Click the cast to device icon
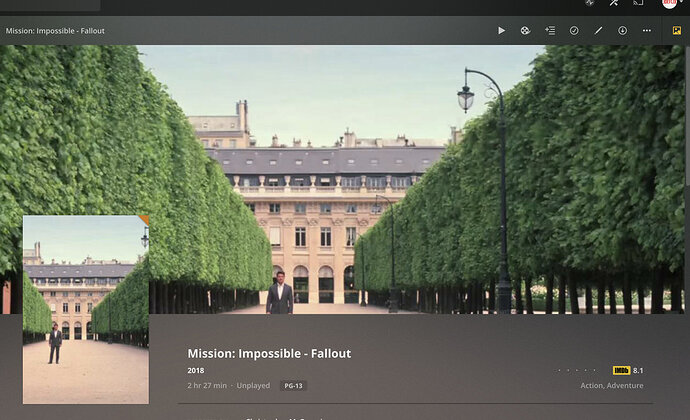Image resolution: width=690 pixels, height=420 pixels. click(638, 3)
